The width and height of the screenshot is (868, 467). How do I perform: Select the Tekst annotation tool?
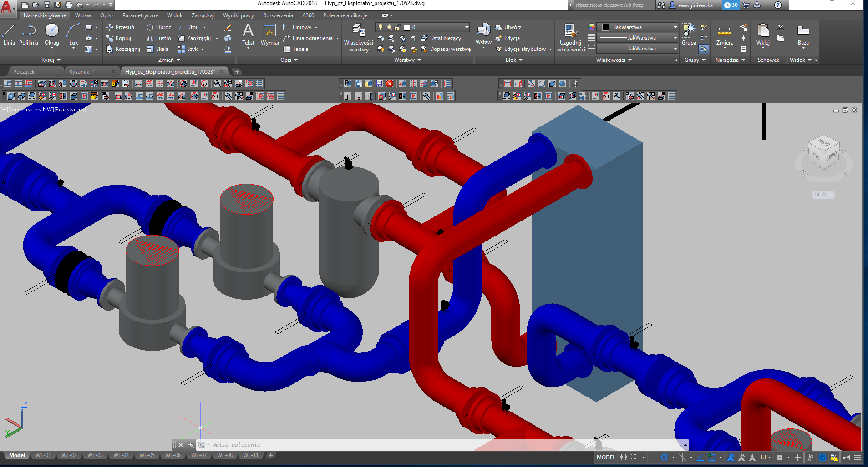248,35
